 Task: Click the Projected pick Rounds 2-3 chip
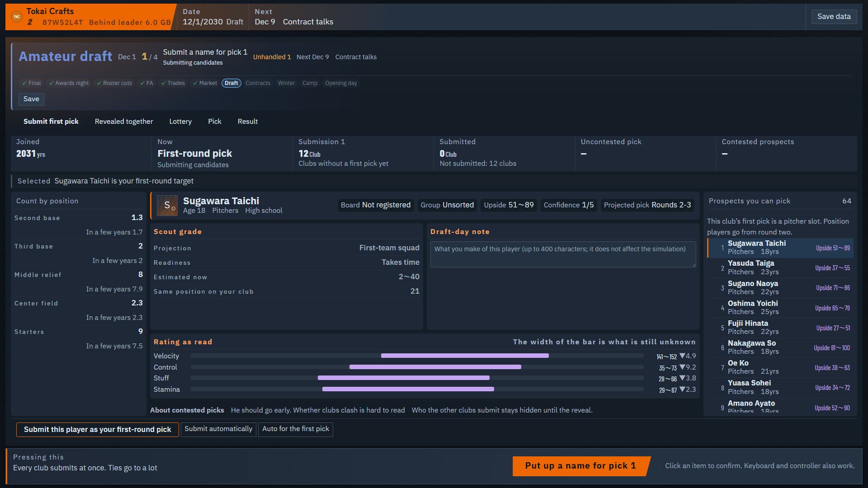(x=647, y=205)
